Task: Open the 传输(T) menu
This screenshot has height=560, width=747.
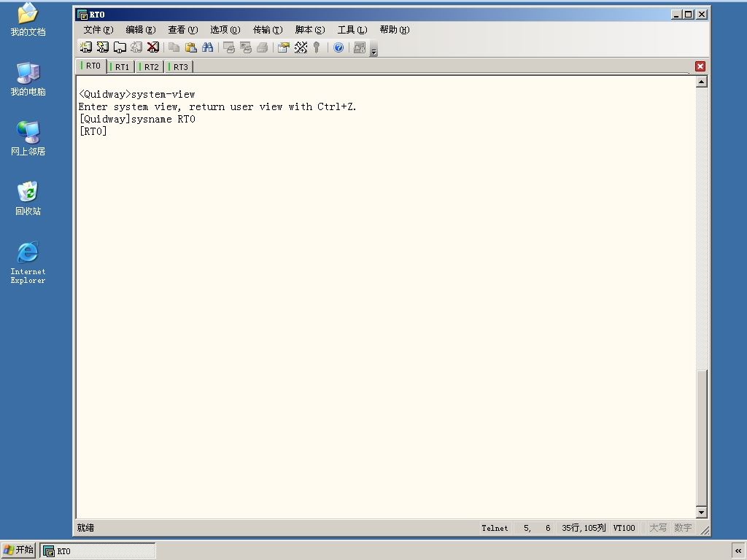Action: (x=268, y=30)
